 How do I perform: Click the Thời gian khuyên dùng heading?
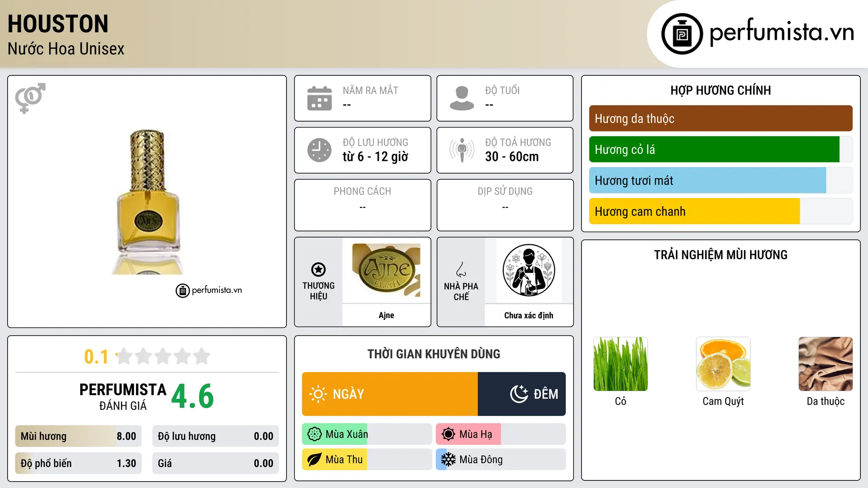[x=434, y=354]
